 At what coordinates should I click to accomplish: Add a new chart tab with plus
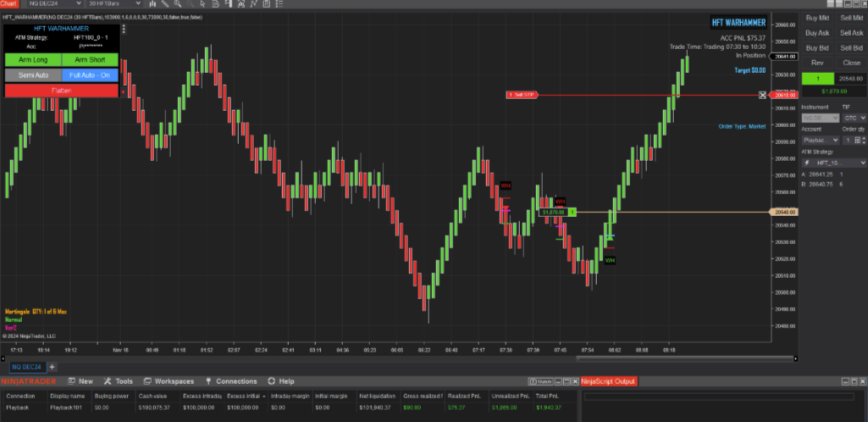coord(52,367)
